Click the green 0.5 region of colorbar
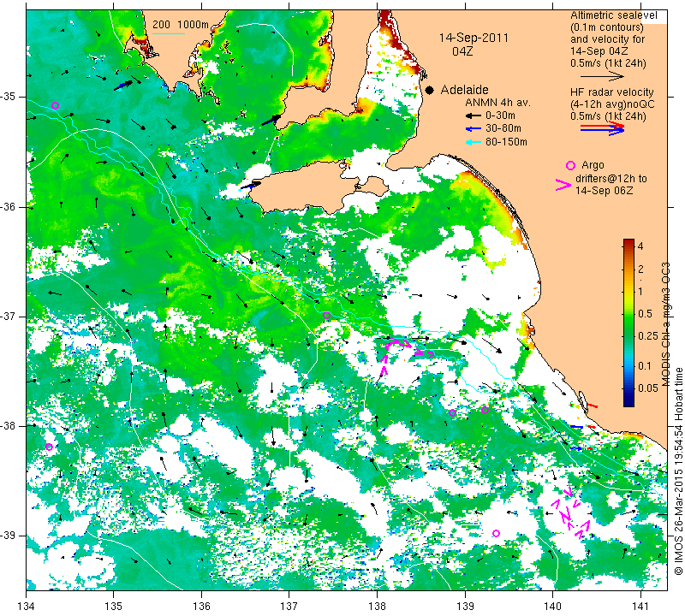Viewport: 685px width, 616px height. (628, 313)
